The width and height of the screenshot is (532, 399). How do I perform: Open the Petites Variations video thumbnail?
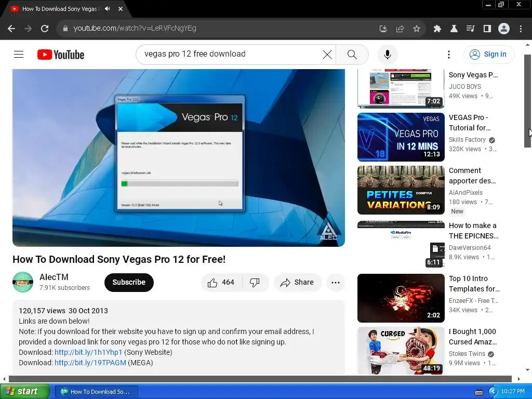(401, 190)
